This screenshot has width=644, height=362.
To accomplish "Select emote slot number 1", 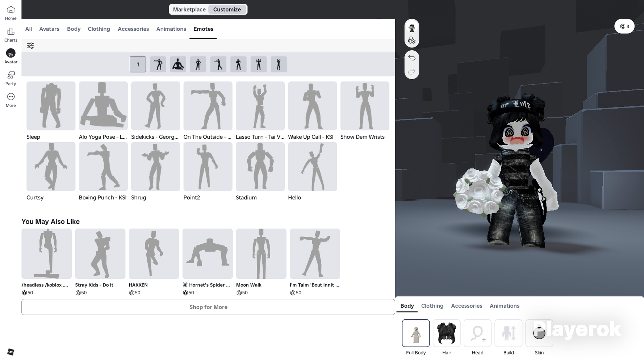I will pyautogui.click(x=138, y=64).
